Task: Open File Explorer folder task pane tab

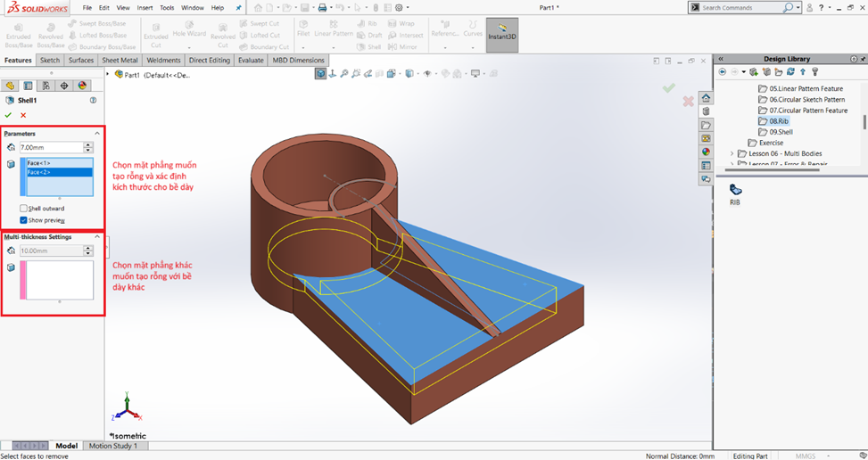Action: click(x=706, y=125)
